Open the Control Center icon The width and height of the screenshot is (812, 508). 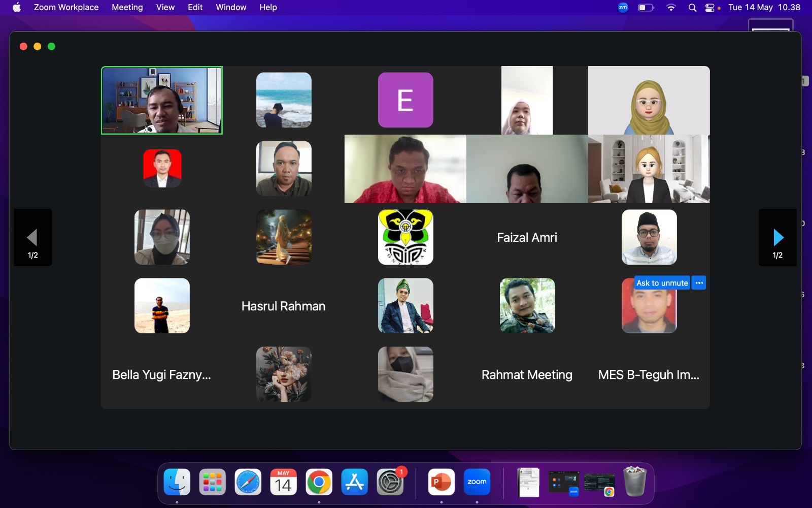710,7
